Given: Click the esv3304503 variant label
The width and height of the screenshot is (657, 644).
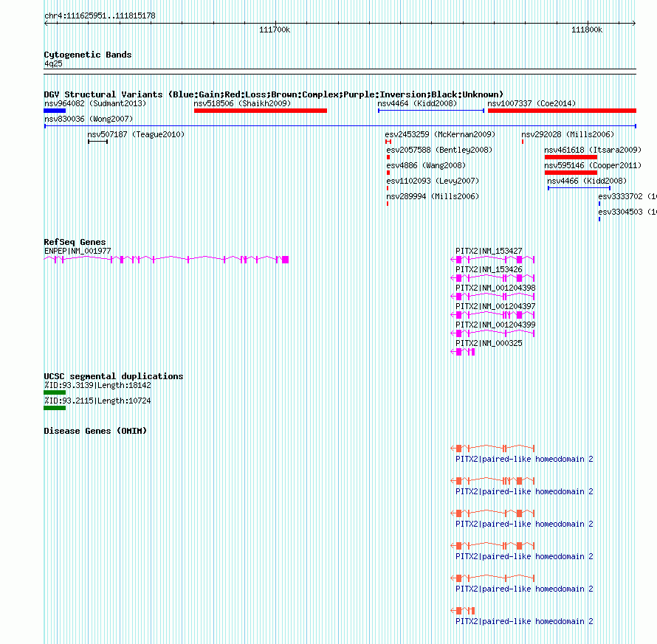Looking at the screenshot, I should click(627, 212).
